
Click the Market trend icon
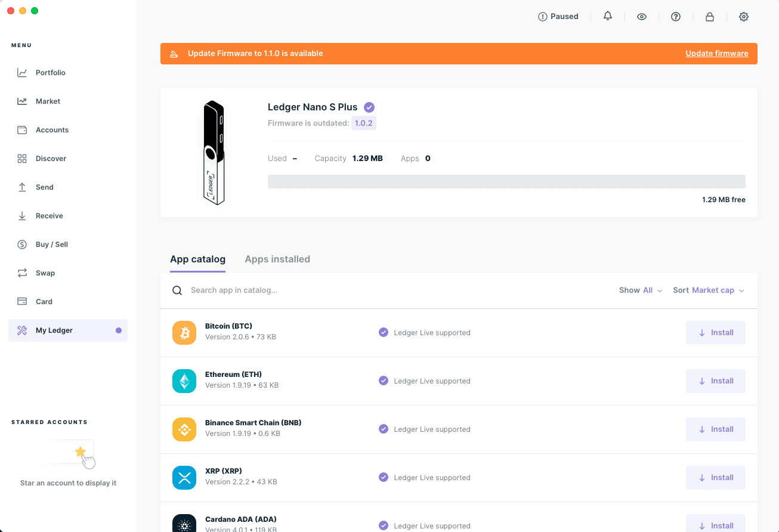click(x=22, y=101)
